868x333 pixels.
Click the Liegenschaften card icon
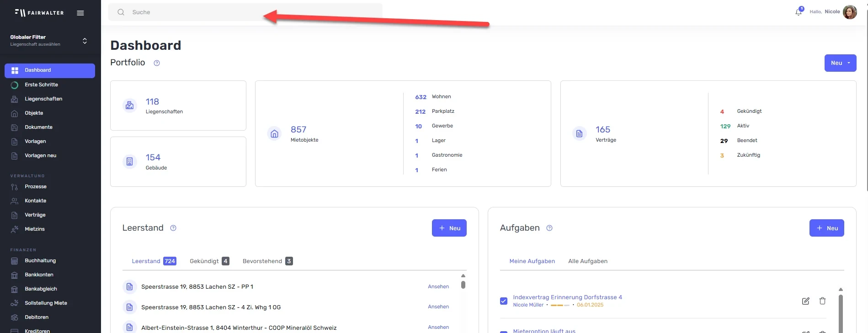(x=130, y=106)
